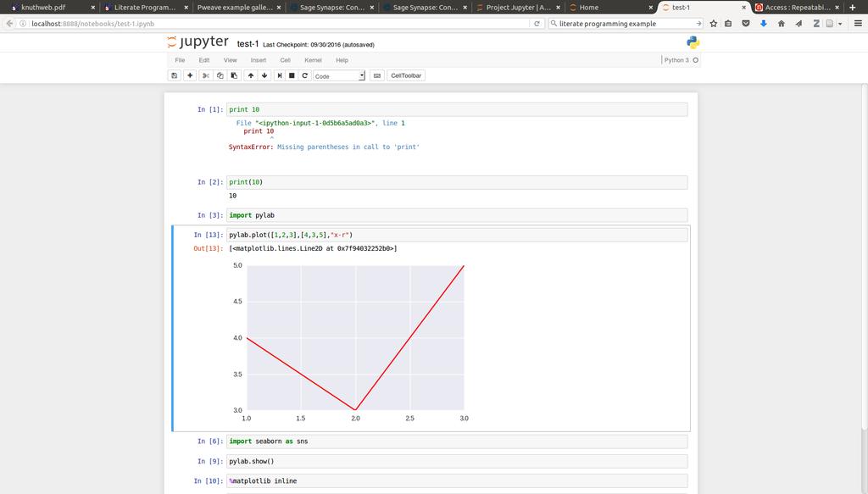Click the Out[13] output prompt
This screenshot has height=494, width=868.
click(209, 249)
